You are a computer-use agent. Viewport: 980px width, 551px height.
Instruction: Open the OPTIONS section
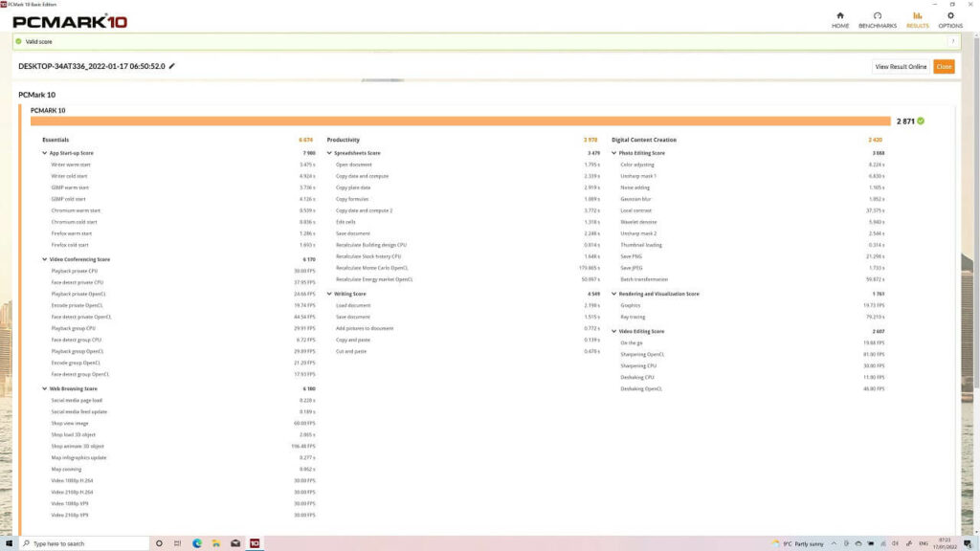[x=950, y=20]
